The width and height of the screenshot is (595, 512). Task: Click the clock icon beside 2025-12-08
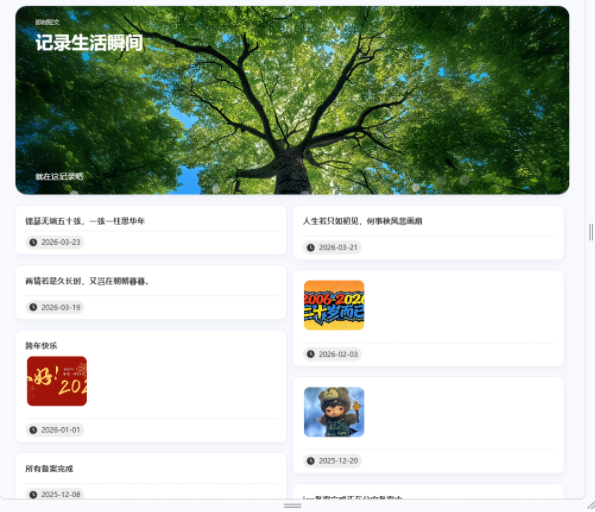click(x=33, y=495)
